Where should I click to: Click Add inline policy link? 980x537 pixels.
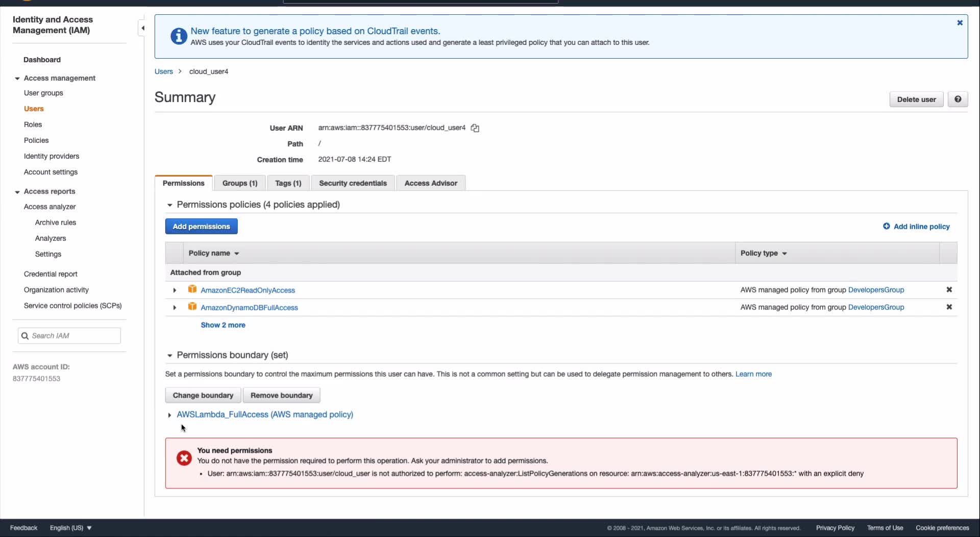point(917,227)
